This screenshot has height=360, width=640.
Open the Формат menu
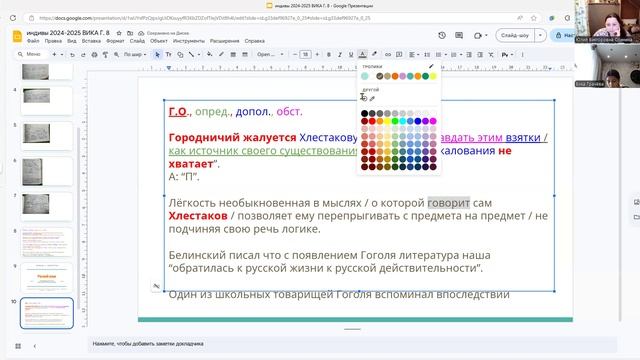[115, 41]
